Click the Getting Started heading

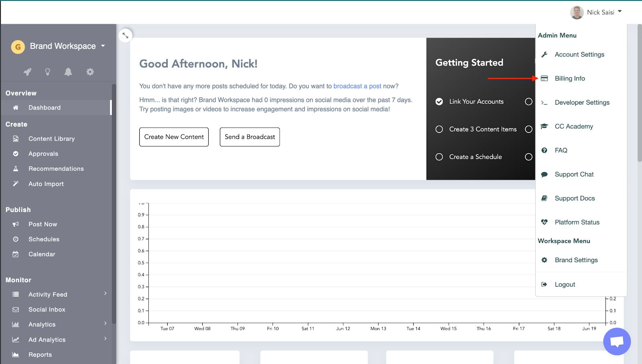point(469,63)
